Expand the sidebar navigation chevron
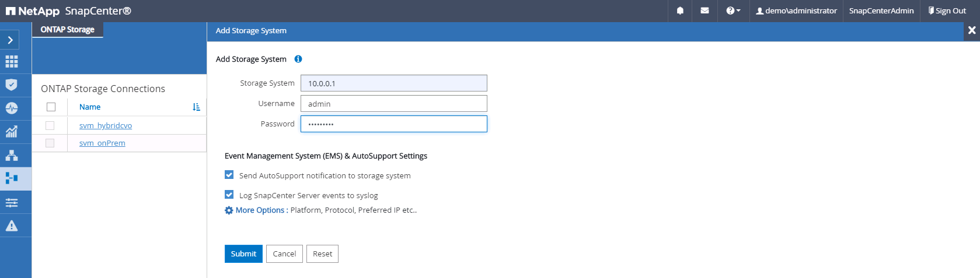 click(x=11, y=40)
